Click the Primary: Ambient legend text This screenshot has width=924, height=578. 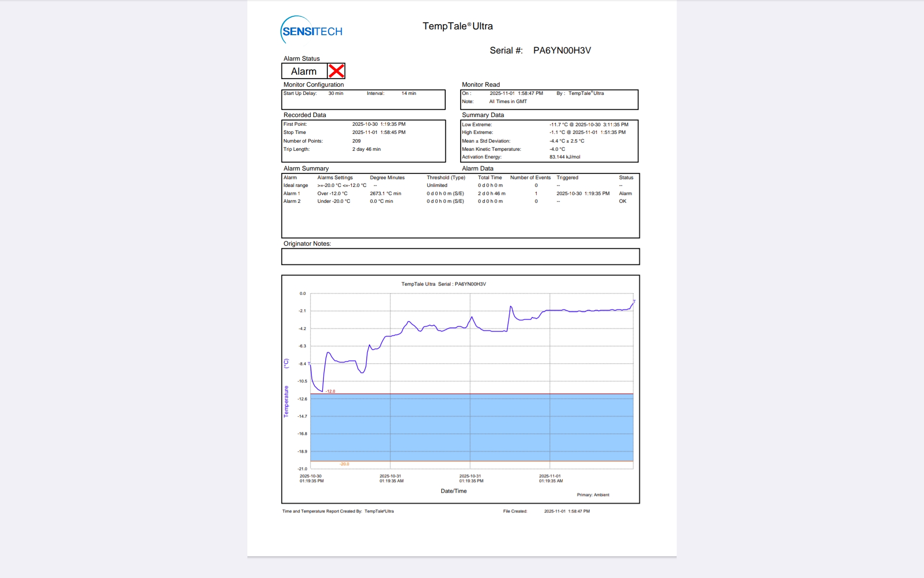click(593, 495)
